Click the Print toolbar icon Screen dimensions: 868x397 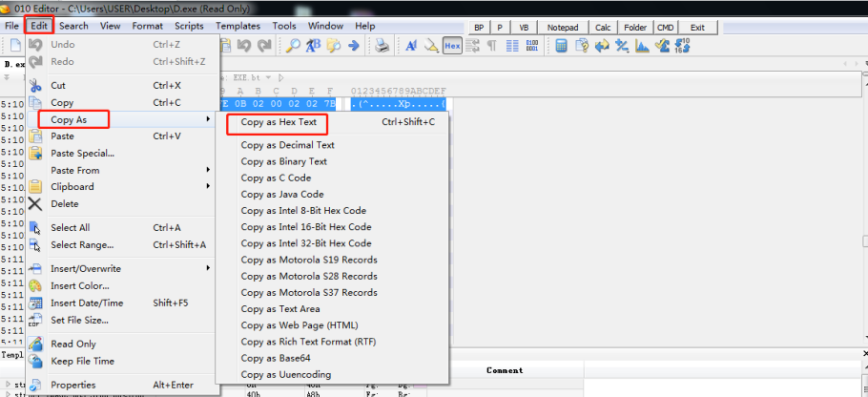[x=382, y=46]
